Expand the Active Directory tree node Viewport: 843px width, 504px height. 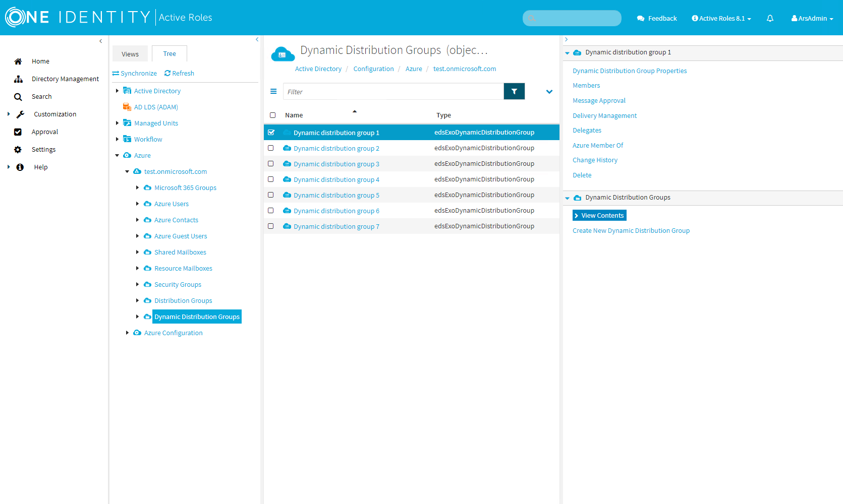117,91
